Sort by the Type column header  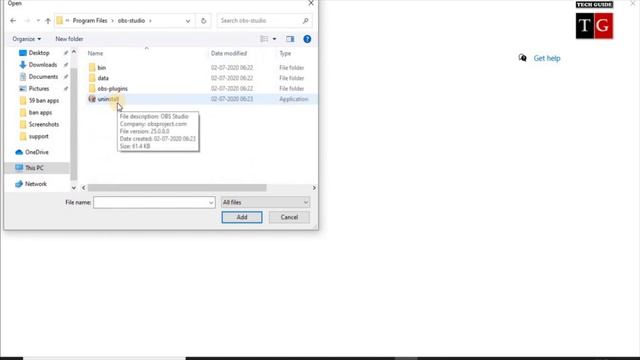click(x=285, y=53)
